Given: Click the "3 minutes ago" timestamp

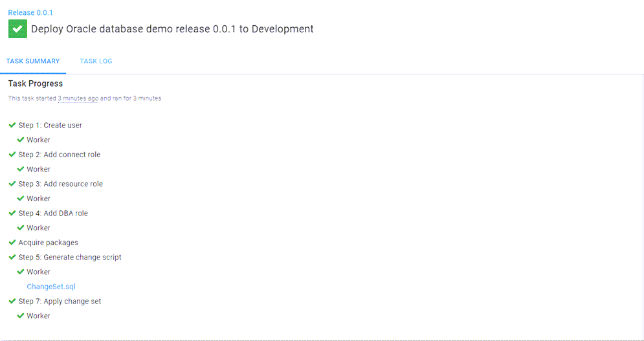Looking at the screenshot, I should click(78, 99).
